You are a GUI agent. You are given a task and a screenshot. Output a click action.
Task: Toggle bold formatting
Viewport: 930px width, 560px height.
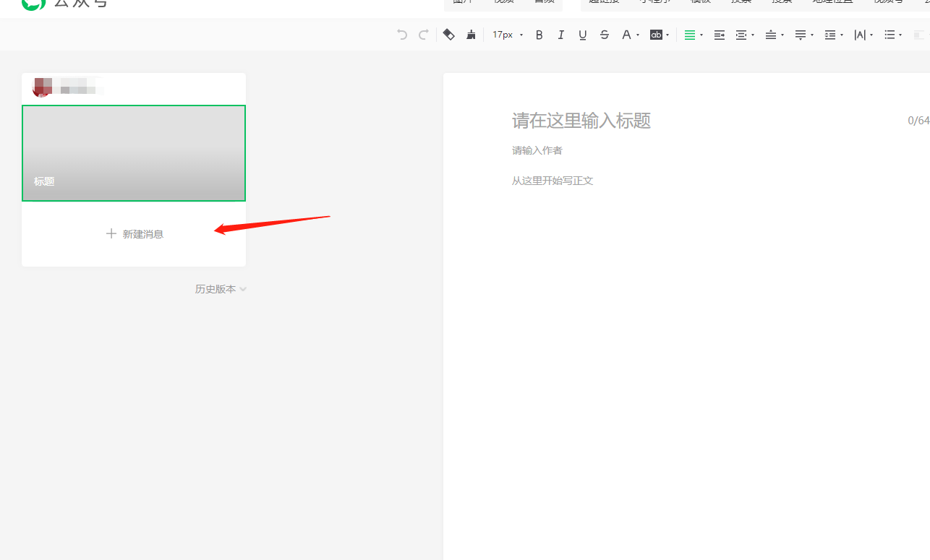click(x=539, y=35)
